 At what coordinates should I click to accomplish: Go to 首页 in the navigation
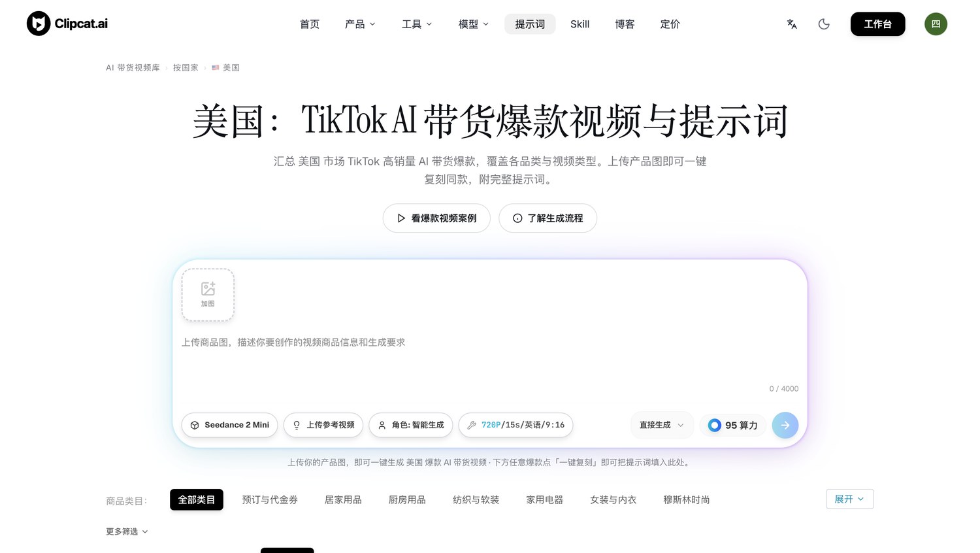coord(310,24)
